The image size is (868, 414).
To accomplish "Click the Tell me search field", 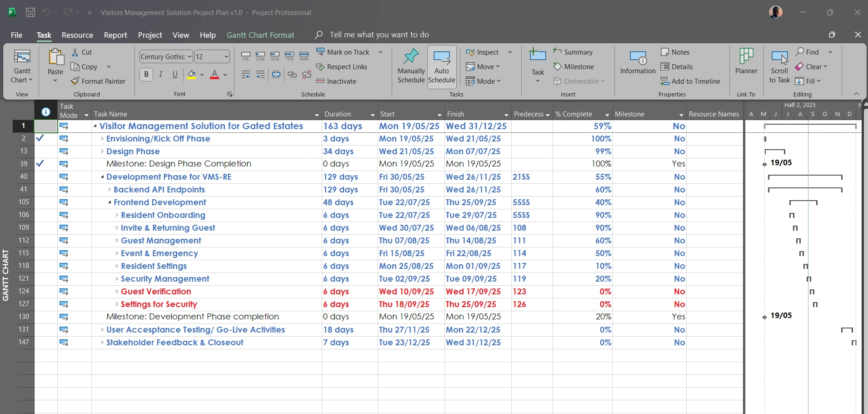I will [x=379, y=35].
